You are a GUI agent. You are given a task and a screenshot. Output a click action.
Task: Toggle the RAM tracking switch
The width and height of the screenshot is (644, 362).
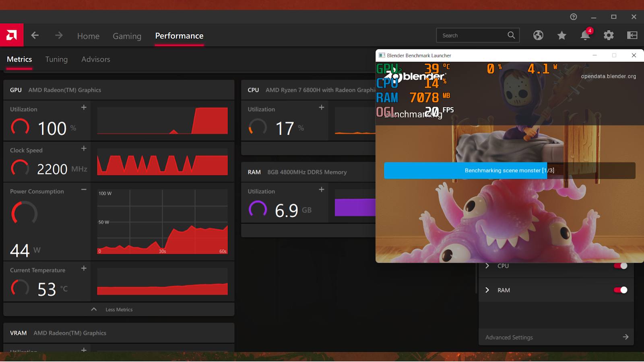click(x=620, y=290)
